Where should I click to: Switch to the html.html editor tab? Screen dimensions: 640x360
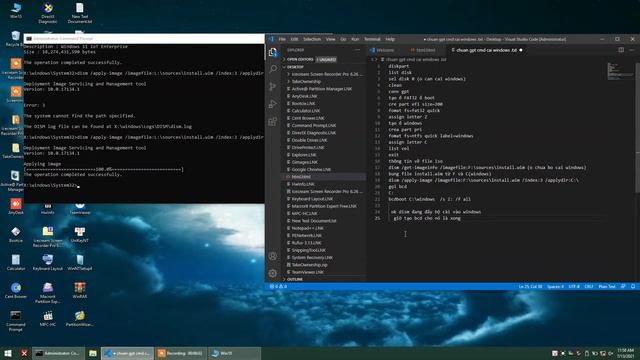[x=425, y=50]
